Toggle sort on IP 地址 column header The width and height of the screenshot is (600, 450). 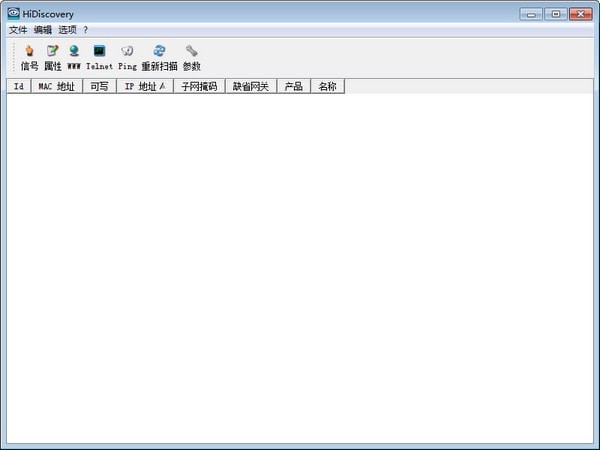144,87
